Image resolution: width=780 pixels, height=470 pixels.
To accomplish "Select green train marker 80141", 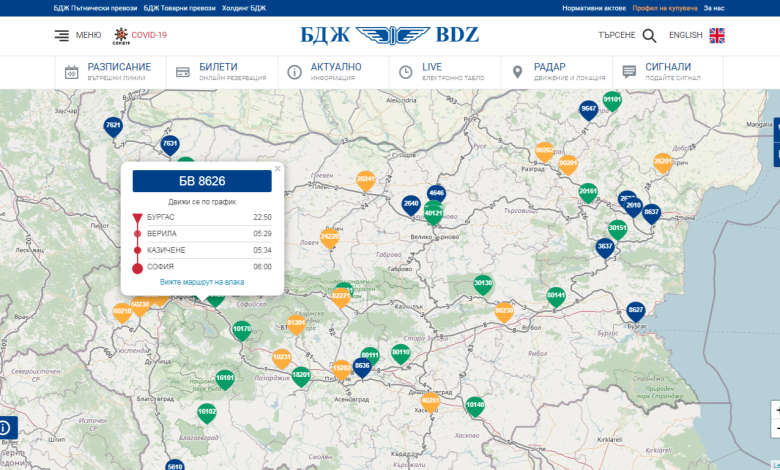I will click(556, 297).
